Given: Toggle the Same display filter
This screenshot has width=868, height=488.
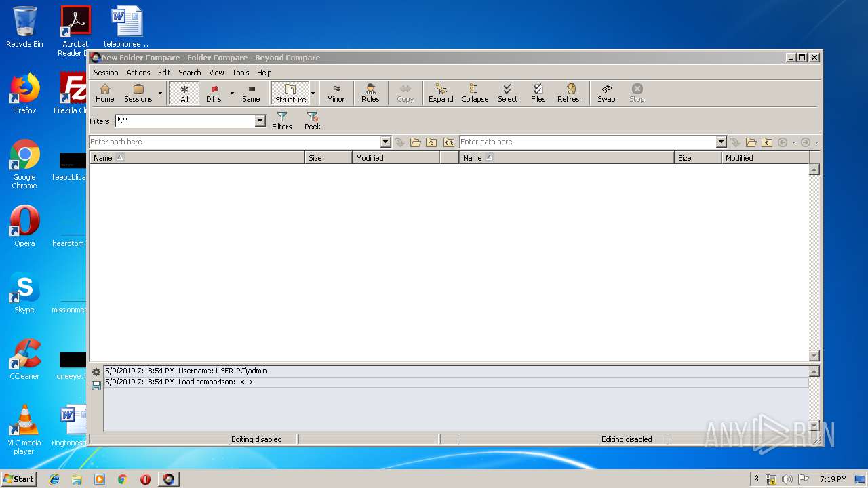Looking at the screenshot, I should 251,94.
